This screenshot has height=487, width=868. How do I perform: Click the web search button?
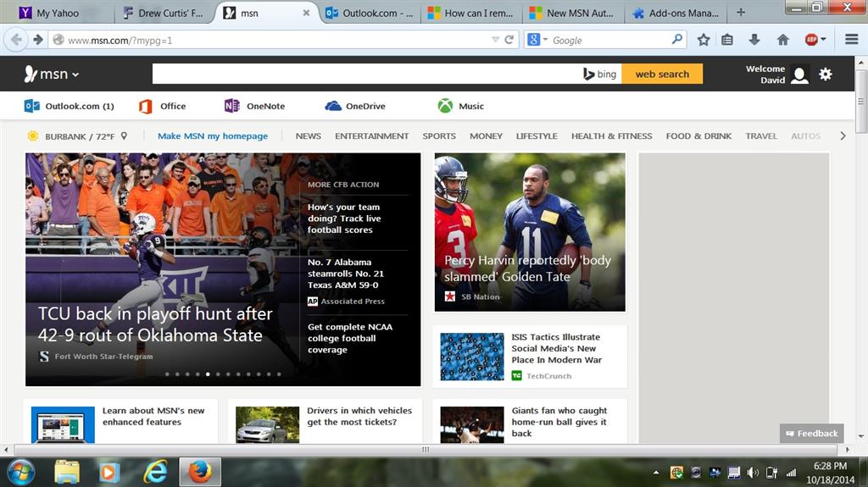[662, 75]
